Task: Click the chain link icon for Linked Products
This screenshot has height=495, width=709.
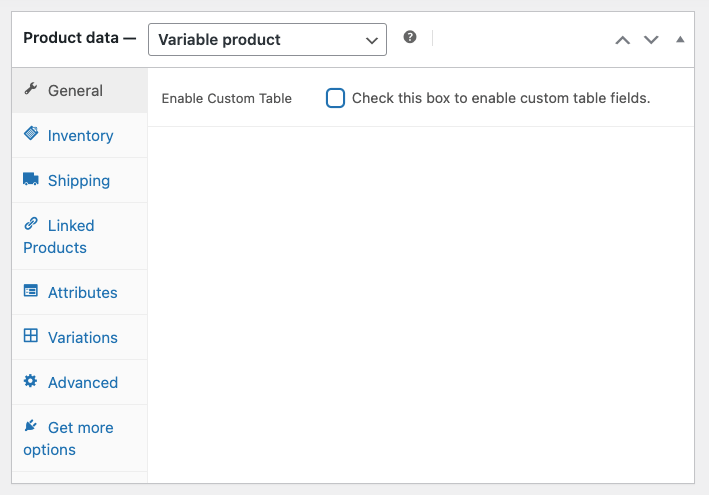Action: 30,225
